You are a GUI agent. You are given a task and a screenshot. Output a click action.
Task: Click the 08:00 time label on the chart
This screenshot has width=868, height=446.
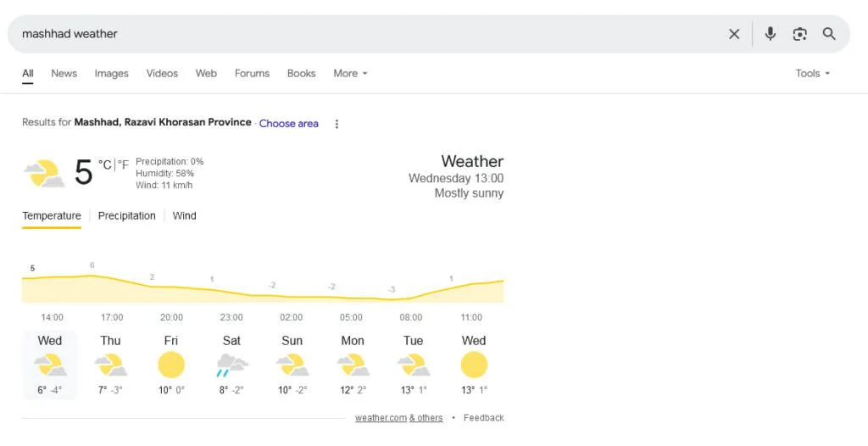pos(411,317)
